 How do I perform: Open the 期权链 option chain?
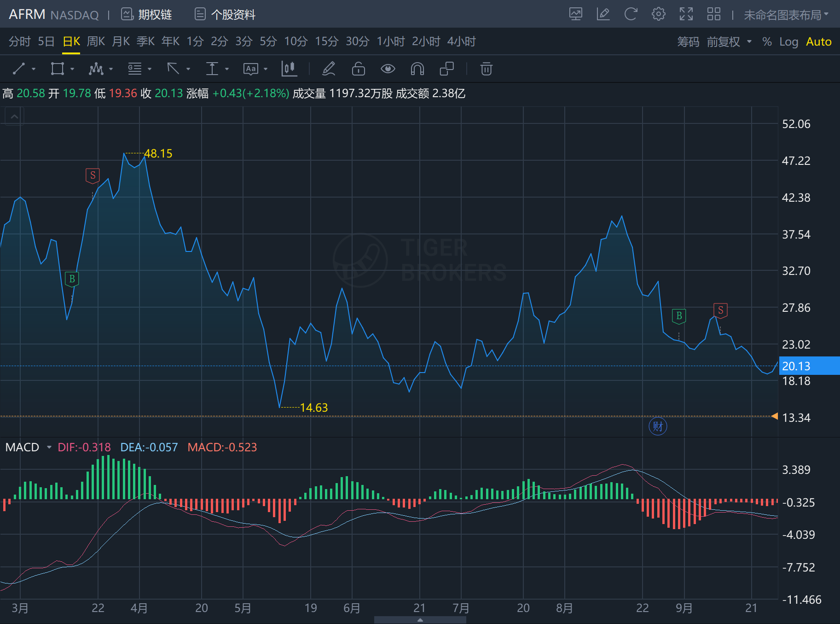[x=146, y=15]
